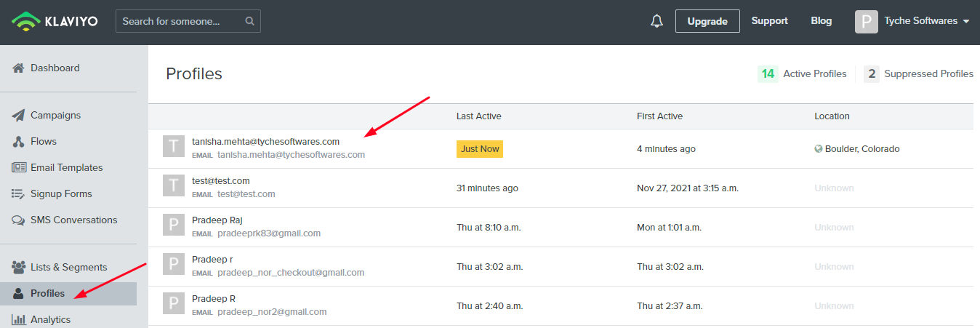This screenshot has width=980, height=328.
Task: Click the Flows icon in sidebar
Action: click(19, 141)
